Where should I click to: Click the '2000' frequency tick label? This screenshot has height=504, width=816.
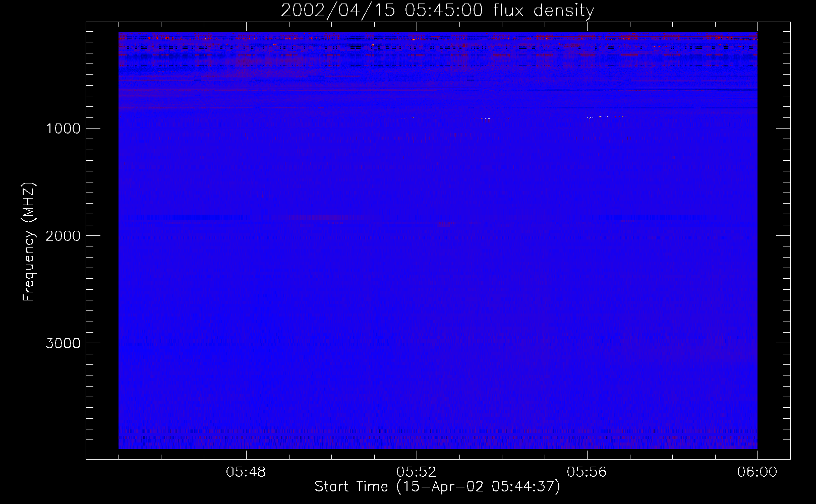coord(63,236)
